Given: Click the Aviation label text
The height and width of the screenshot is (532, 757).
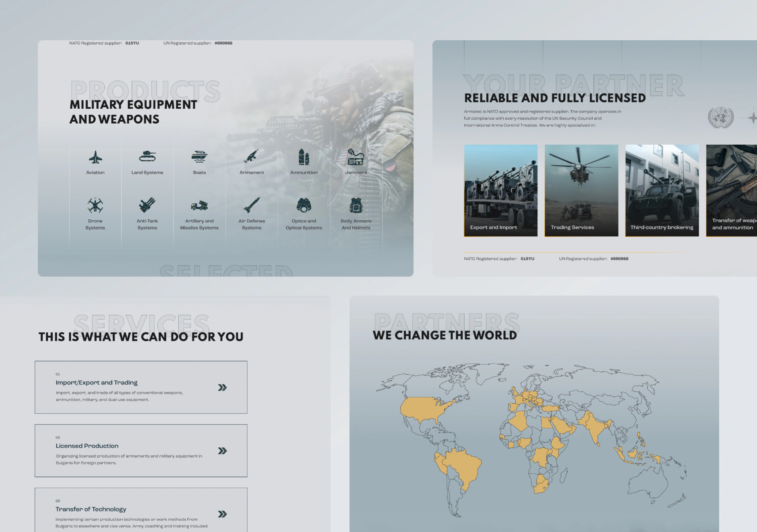Looking at the screenshot, I should (95, 172).
